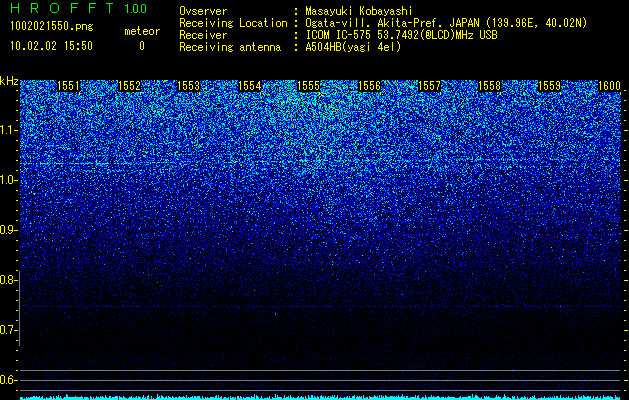Screen dimensions: 629x400
Task: Click the 1556 time marker
Action: coord(369,86)
